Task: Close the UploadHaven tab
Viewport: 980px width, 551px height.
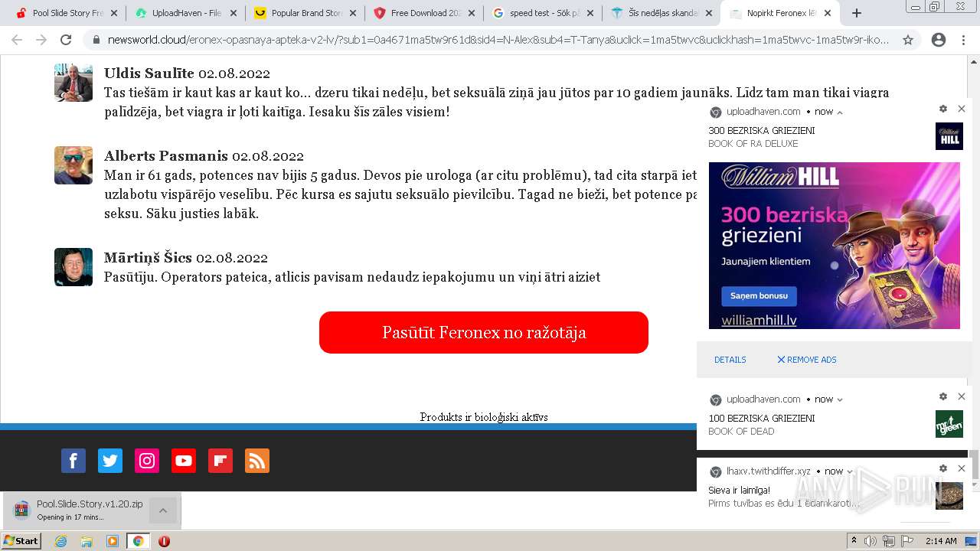Action: click(234, 13)
